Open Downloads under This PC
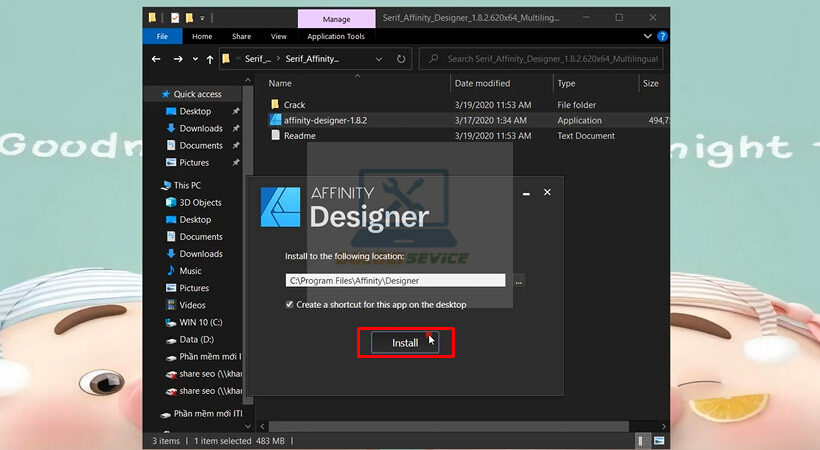820x450 pixels. point(201,254)
